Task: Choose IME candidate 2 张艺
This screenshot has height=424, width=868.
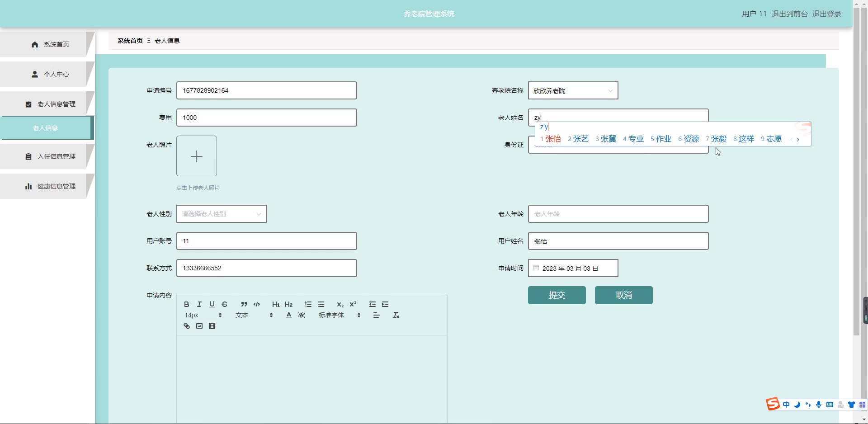Action: pyautogui.click(x=578, y=139)
